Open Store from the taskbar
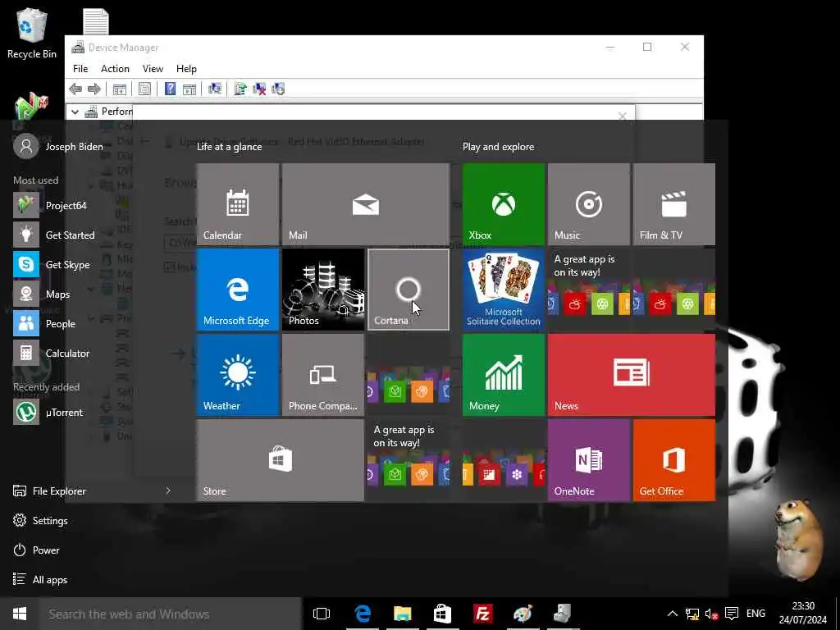This screenshot has height=630, width=840. pos(442,614)
